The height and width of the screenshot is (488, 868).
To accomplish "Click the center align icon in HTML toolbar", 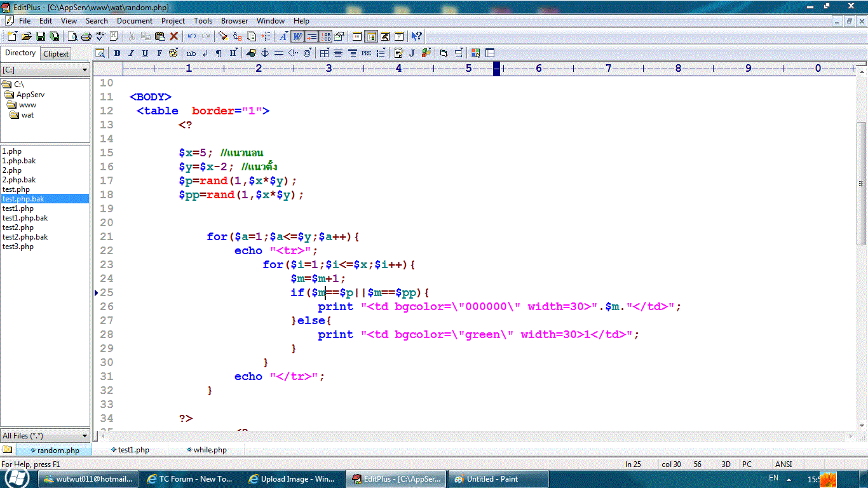I will [339, 53].
